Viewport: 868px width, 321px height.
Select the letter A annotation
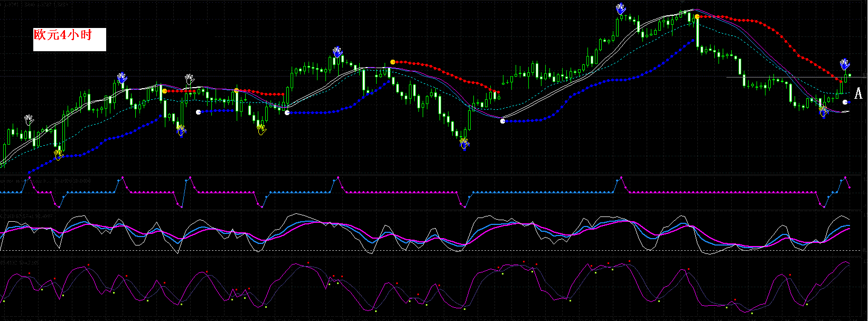tap(858, 93)
